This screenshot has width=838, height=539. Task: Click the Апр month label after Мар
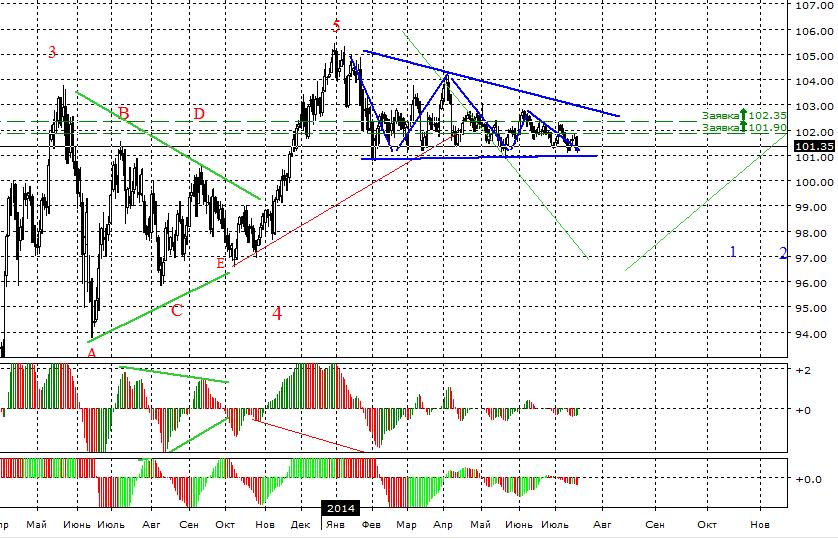443,525
